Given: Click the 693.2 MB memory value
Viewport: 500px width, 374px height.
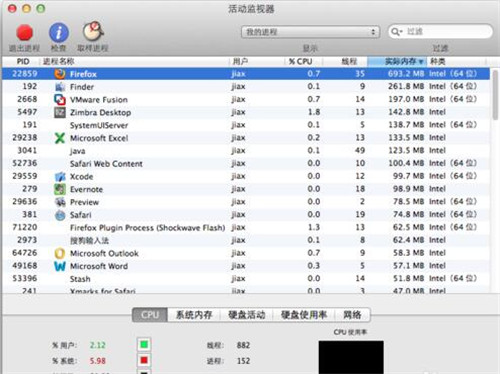Looking at the screenshot, I should (x=406, y=74).
